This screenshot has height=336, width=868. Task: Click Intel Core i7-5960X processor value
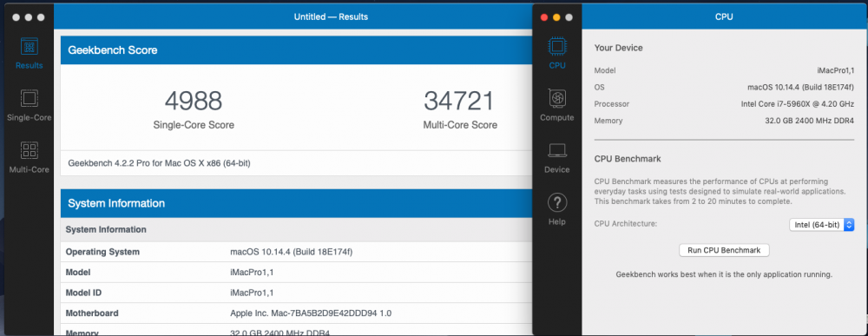click(798, 104)
